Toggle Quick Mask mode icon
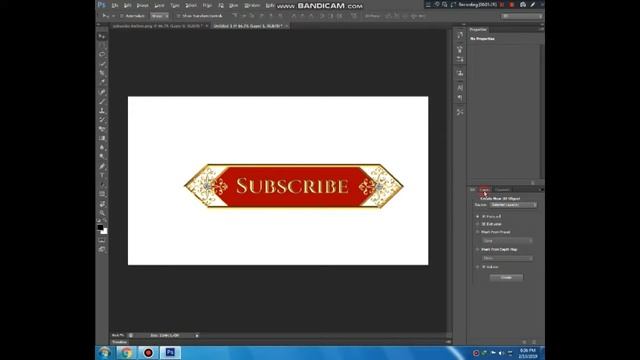 coord(102,240)
